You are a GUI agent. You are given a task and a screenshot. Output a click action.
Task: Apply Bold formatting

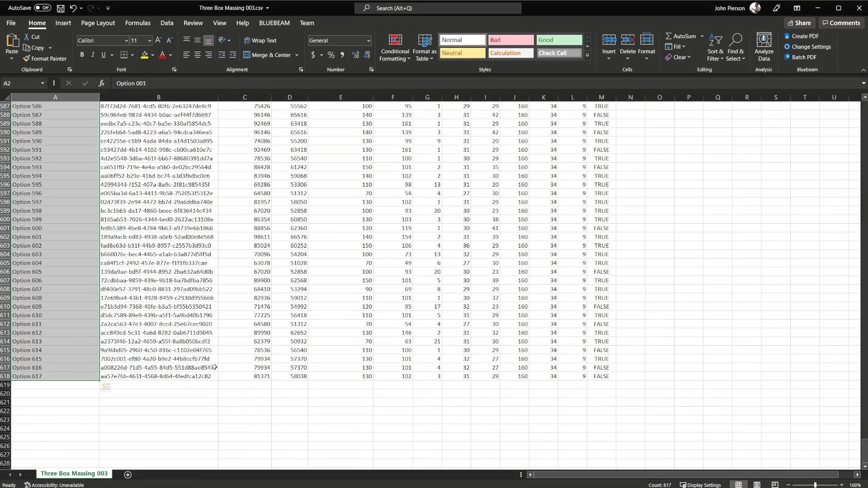(82, 55)
